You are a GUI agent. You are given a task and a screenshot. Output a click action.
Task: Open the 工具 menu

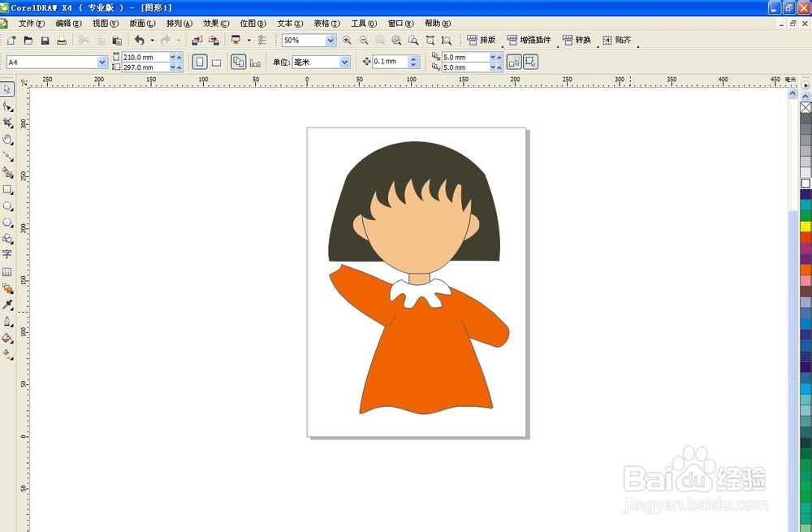pos(364,24)
